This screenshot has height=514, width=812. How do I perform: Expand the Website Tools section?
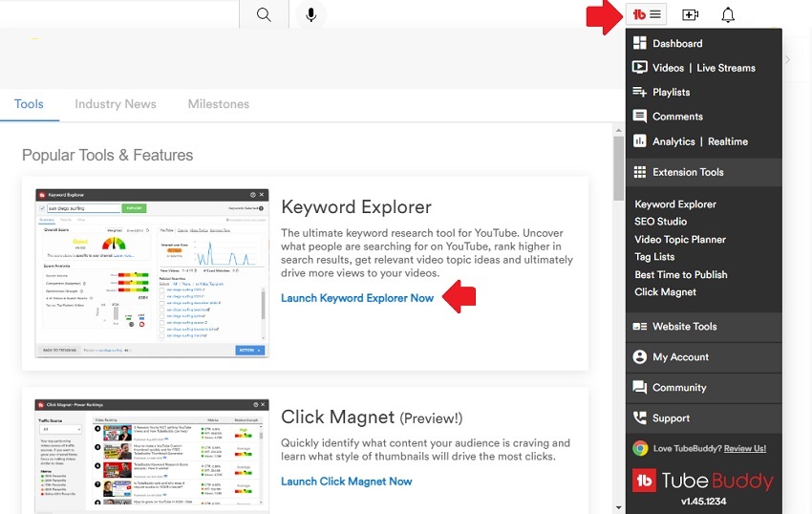pos(704,327)
